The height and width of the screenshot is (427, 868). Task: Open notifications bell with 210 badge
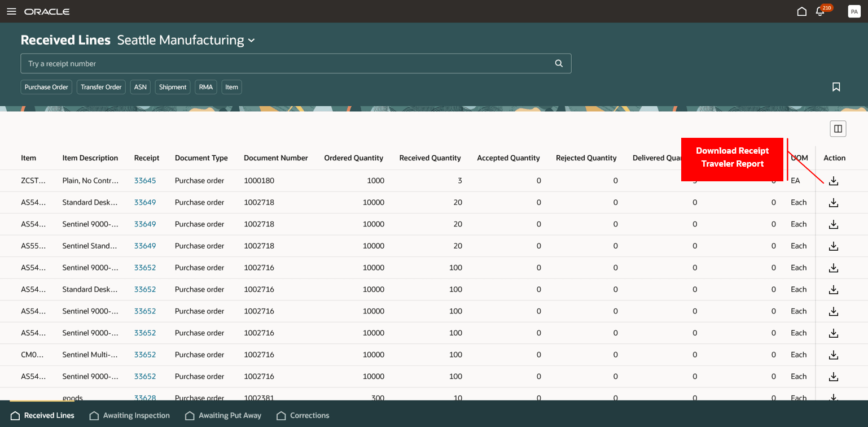click(820, 12)
